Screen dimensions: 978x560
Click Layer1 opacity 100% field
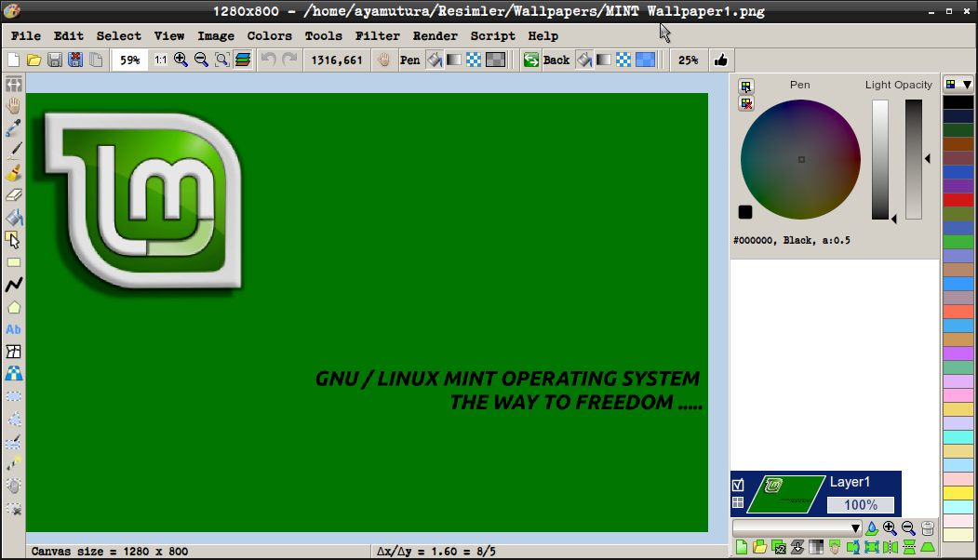click(861, 504)
